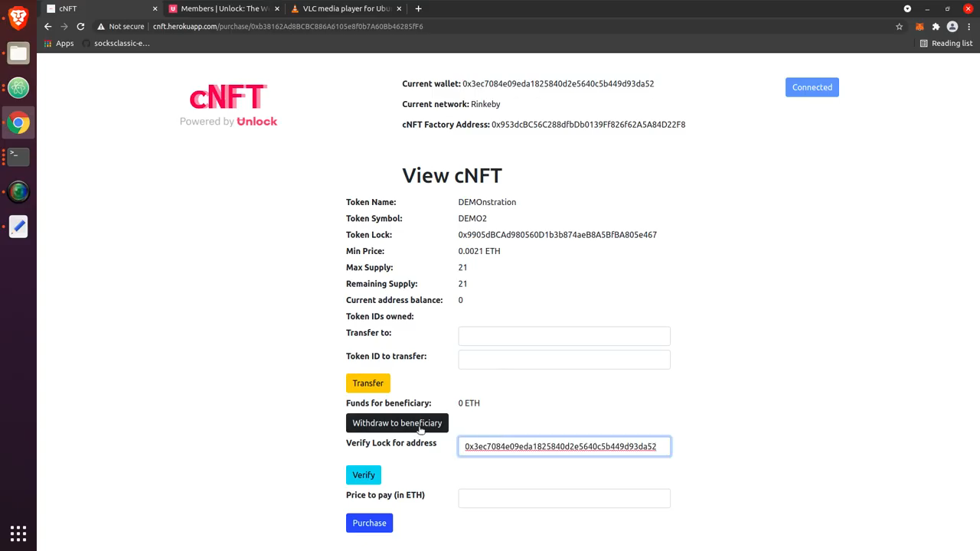Open the browser profile avatar
This screenshot has width=980, height=551.
click(x=952, y=26)
